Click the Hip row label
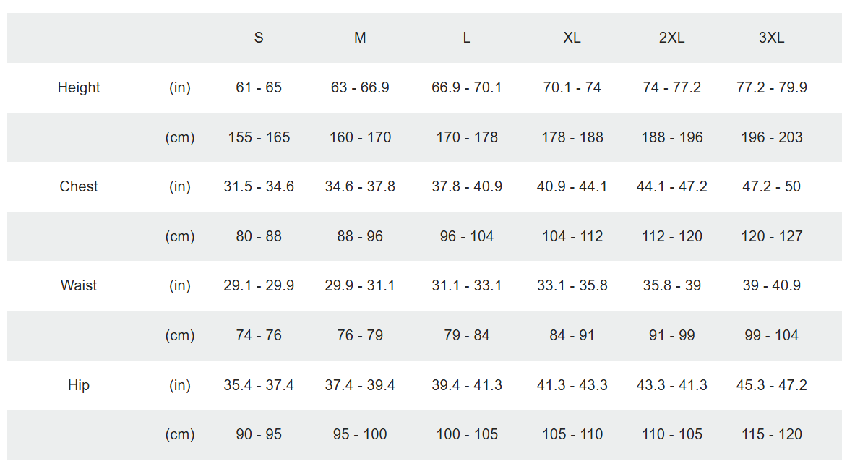The image size is (868, 474). pyautogui.click(x=79, y=385)
